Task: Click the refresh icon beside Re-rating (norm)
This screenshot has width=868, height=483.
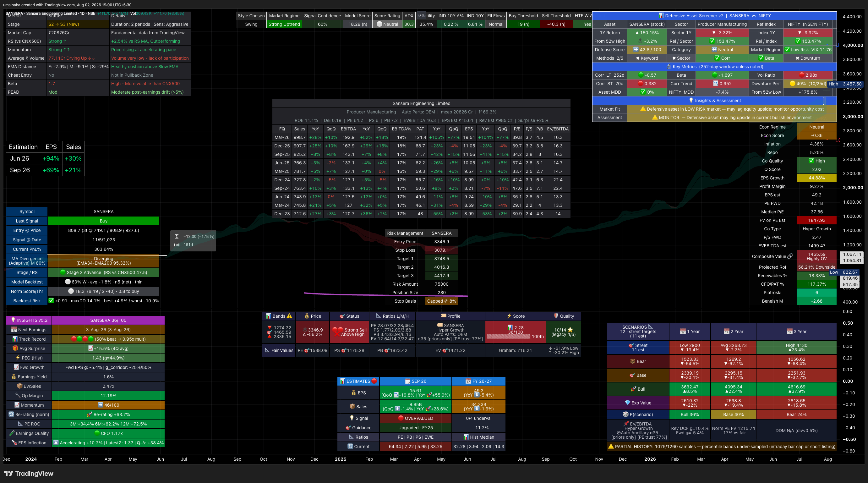Action: pyautogui.click(x=11, y=414)
